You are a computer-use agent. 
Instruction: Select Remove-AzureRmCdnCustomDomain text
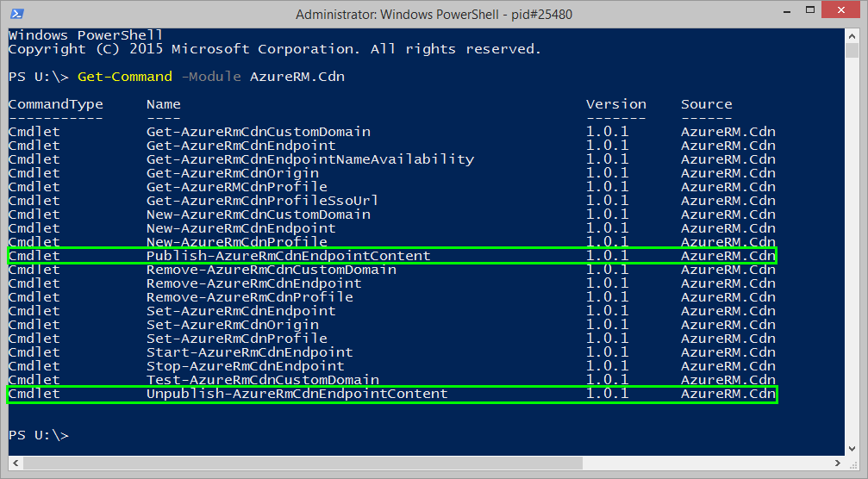click(272, 270)
